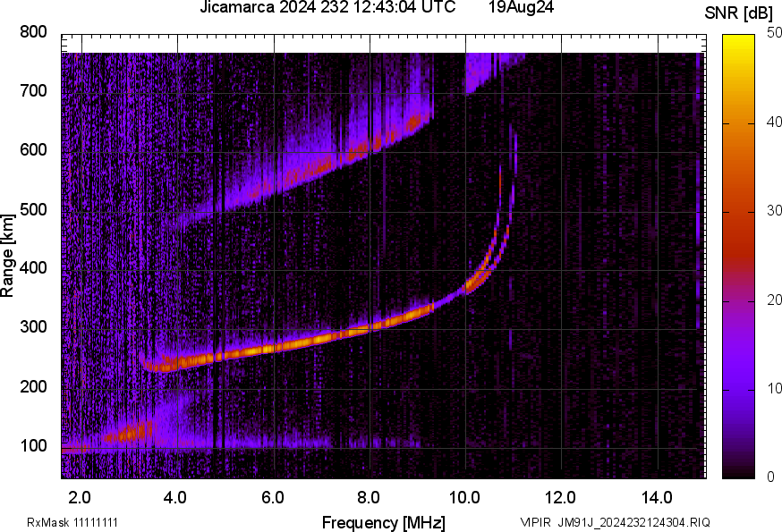Click the range axis tick label '600'
Viewport: 782px width, 532px height.
pyautogui.click(x=33, y=149)
